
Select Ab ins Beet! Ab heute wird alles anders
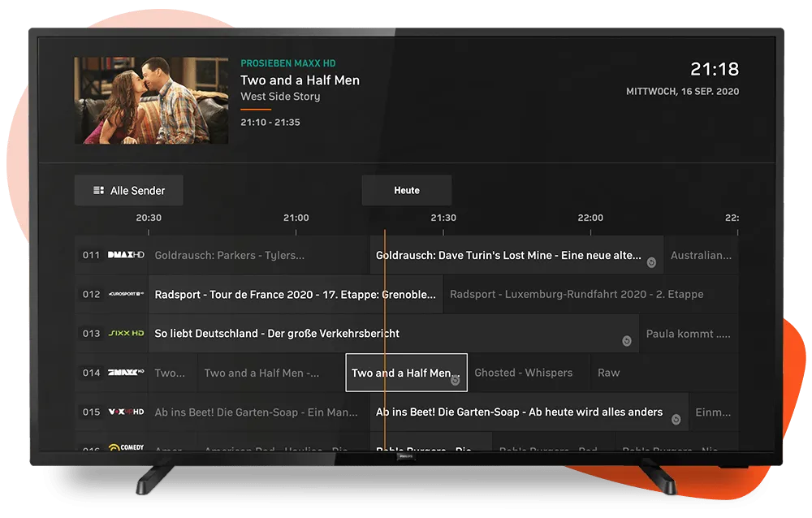(529, 412)
